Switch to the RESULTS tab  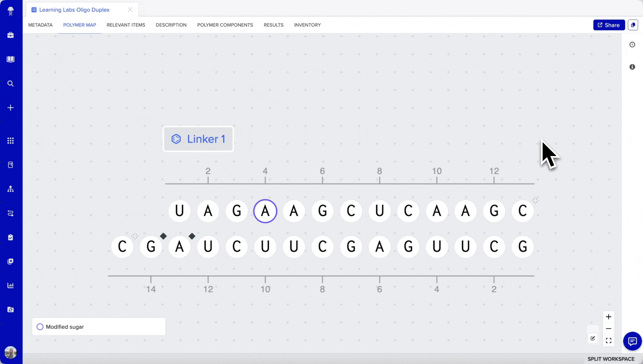(x=273, y=25)
